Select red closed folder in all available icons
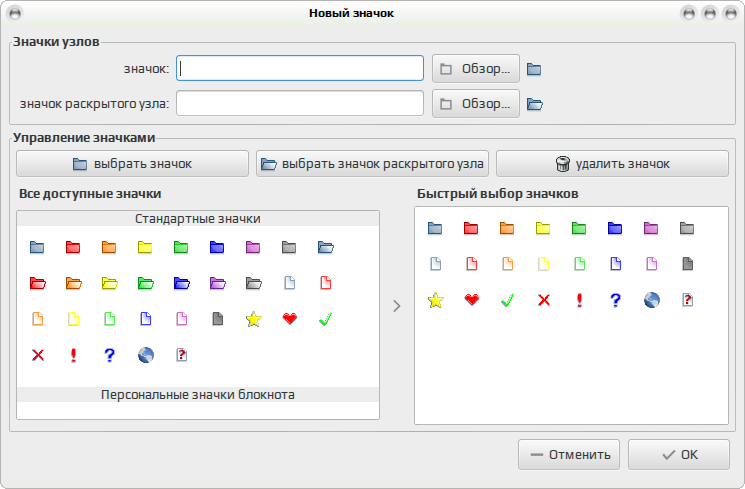 [73, 247]
